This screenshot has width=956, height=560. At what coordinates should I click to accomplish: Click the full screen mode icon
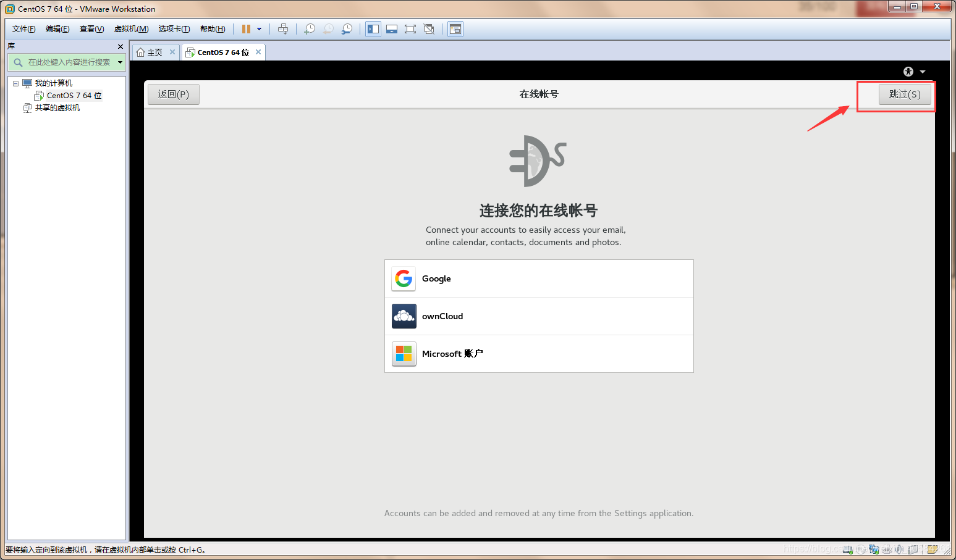point(410,29)
